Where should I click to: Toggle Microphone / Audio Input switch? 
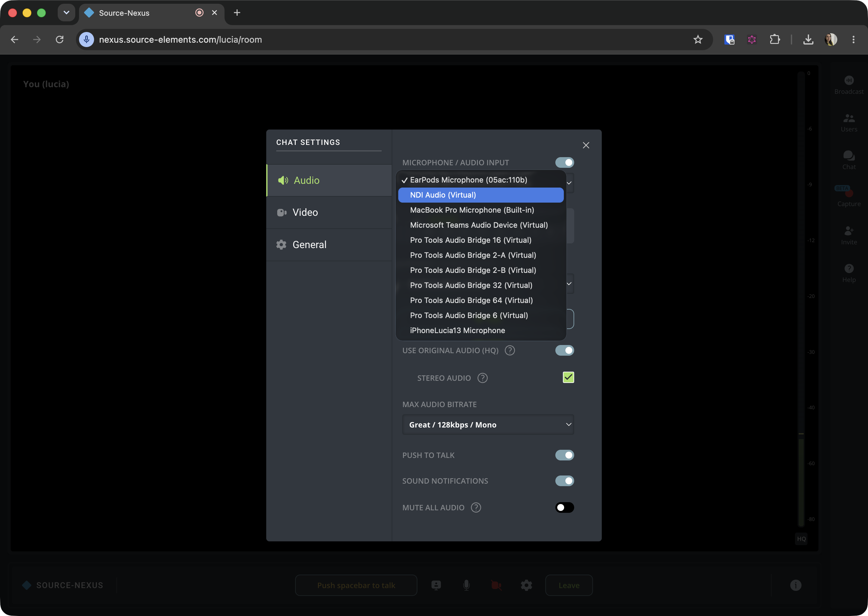[564, 163]
